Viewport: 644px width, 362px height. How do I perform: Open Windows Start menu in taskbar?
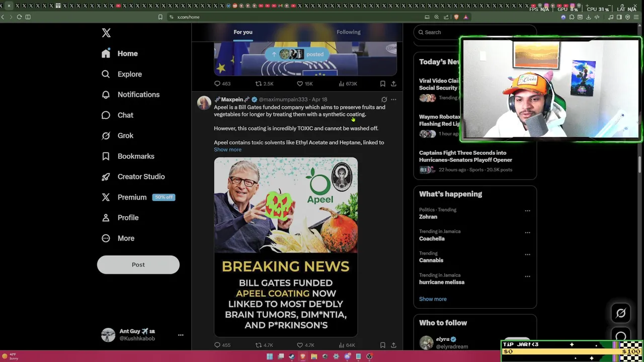[270, 356]
